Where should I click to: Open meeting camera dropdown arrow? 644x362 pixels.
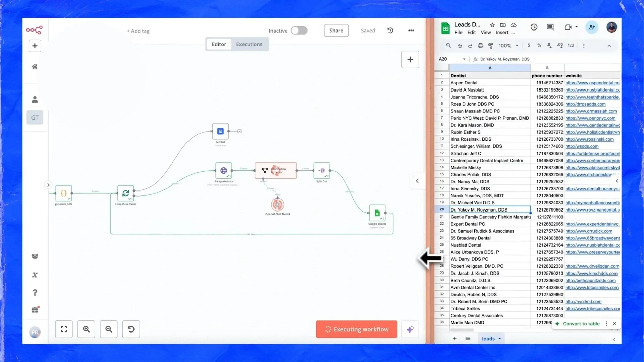[x=577, y=27]
